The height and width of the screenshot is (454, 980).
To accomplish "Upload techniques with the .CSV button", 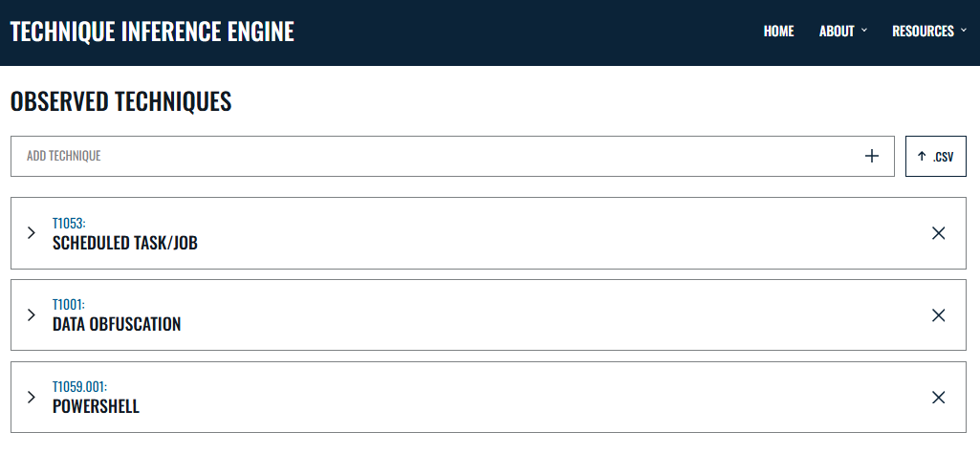I will (x=935, y=156).
